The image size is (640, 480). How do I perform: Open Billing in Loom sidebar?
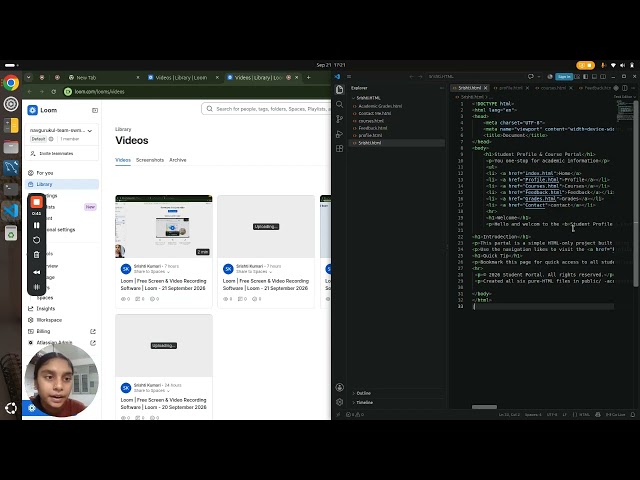point(62,331)
